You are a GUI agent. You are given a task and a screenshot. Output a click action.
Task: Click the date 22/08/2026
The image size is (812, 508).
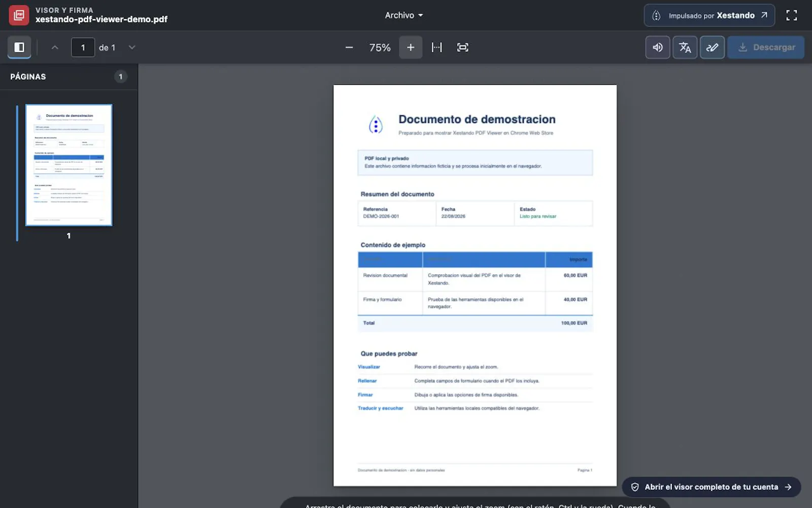coord(453,216)
